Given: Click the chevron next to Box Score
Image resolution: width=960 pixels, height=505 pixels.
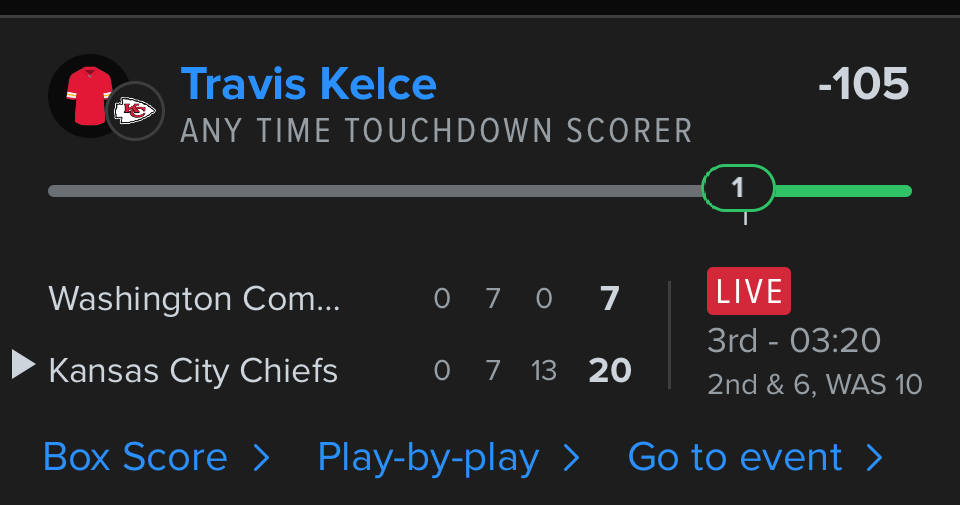Looking at the screenshot, I should [261, 458].
